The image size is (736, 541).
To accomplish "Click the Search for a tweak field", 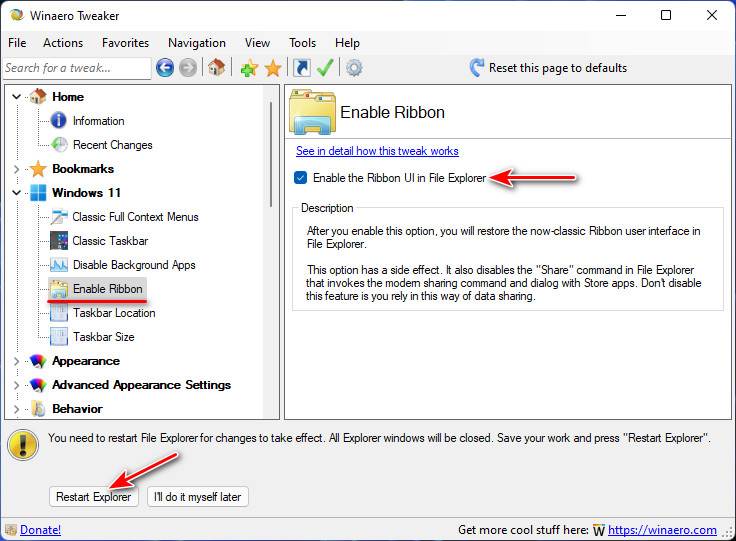I will click(x=77, y=68).
